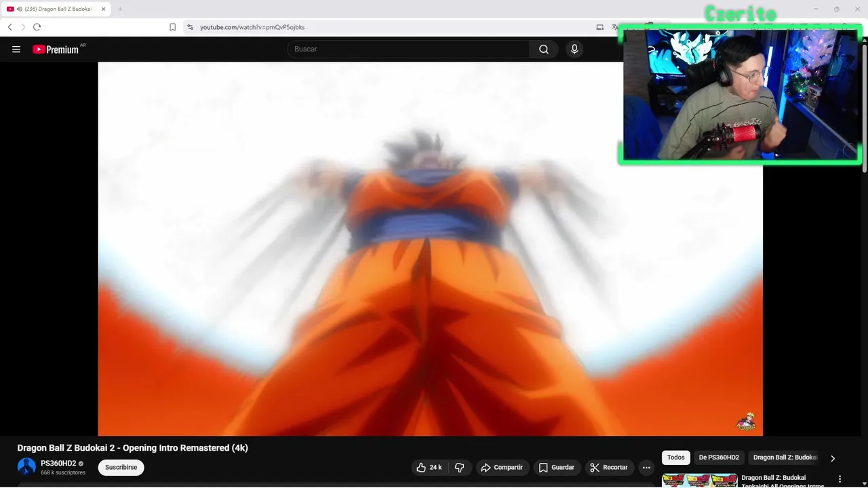Open more actions three-dot menu
Image resolution: width=868 pixels, height=488 pixels.
click(646, 468)
